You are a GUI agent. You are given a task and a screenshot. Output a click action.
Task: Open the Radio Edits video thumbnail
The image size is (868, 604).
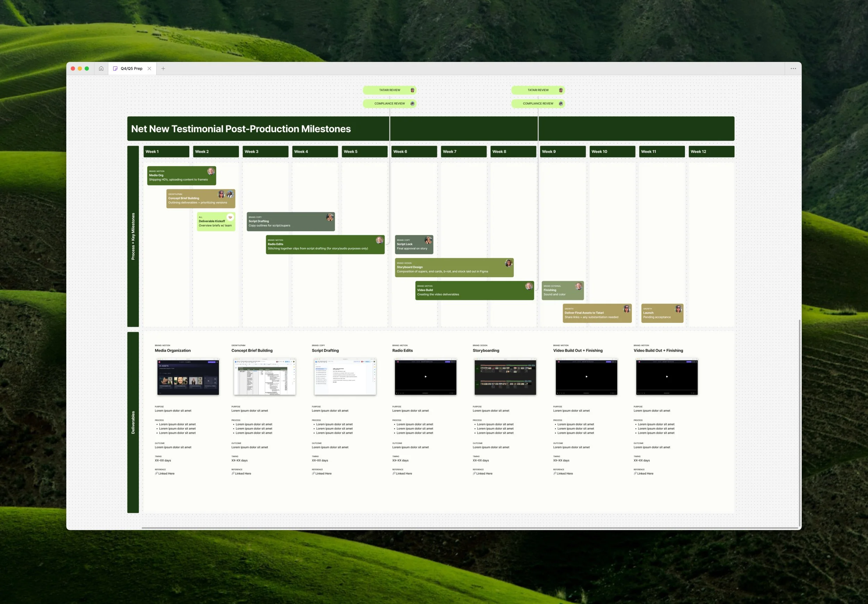[x=425, y=377]
